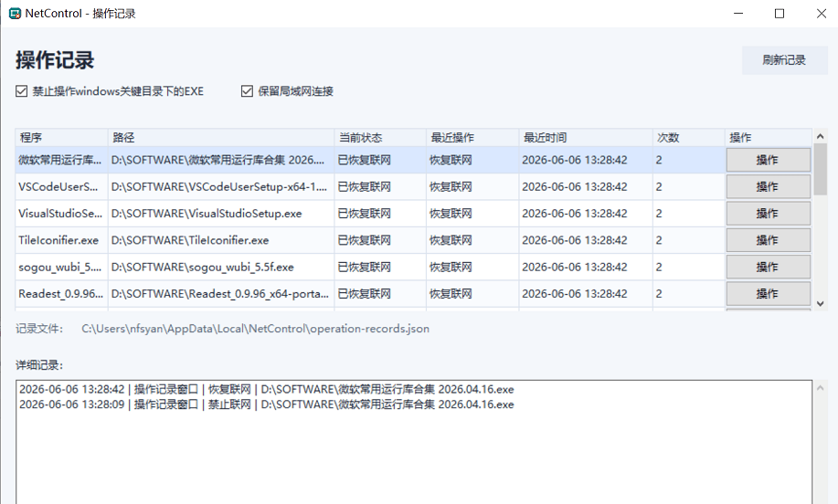This screenshot has width=838, height=504.
Task: Click path D:\SOFTWARE\TileIconifier.exe
Action: click(190, 240)
